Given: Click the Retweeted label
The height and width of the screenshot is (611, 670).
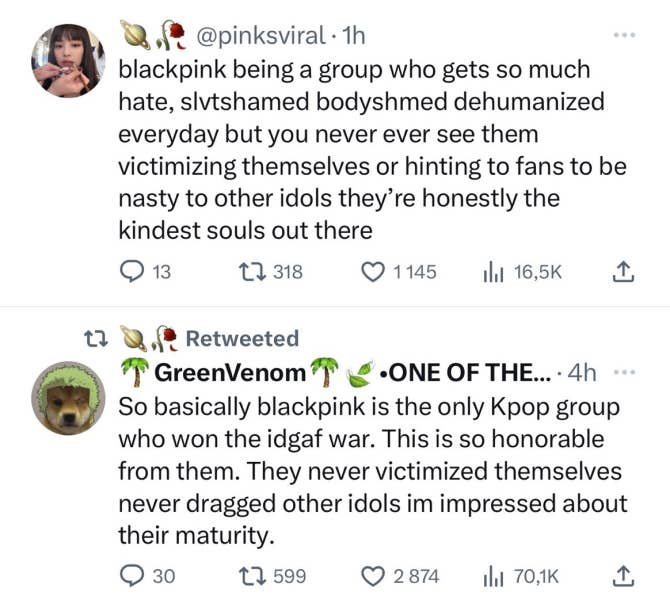Looking at the screenshot, I should click(242, 339).
